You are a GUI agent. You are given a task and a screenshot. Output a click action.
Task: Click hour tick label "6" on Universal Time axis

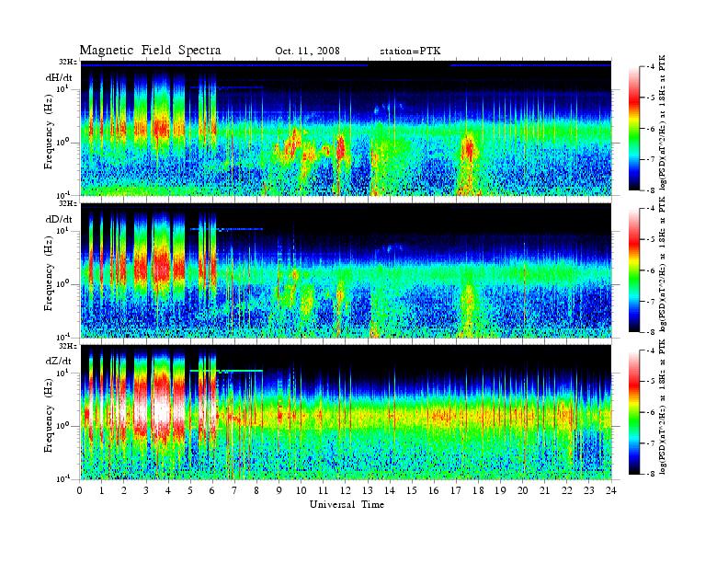coord(212,490)
